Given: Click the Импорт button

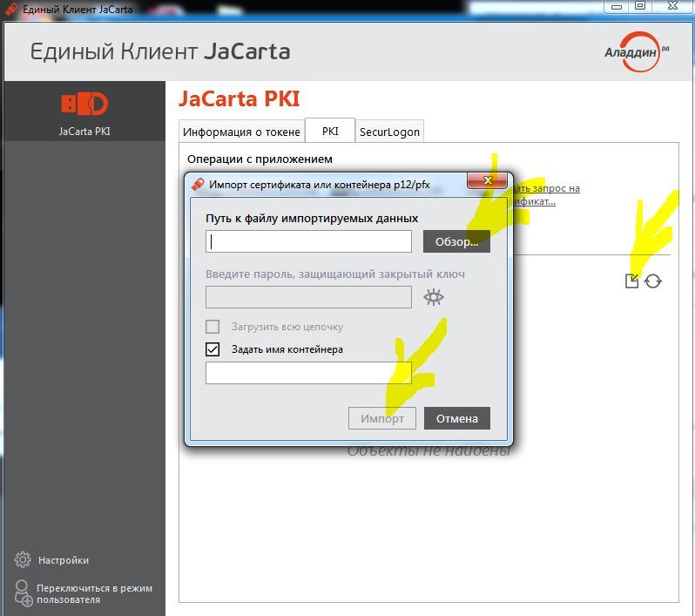Looking at the screenshot, I should click(x=382, y=418).
